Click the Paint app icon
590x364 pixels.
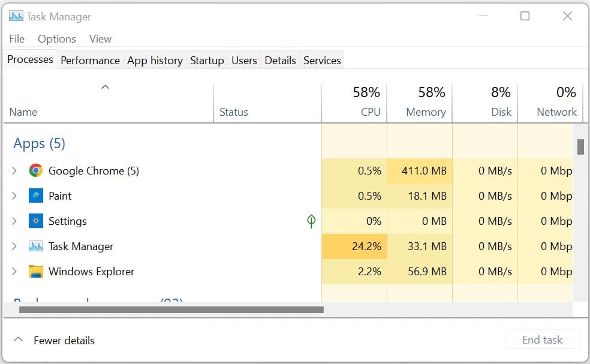(x=36, y=196)
